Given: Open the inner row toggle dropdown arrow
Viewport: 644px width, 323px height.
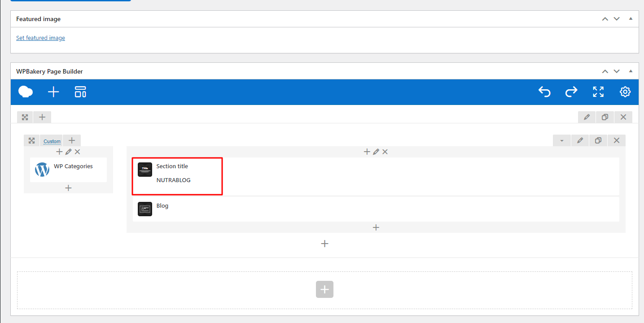Looking at the screenshot, I should 562,140.
